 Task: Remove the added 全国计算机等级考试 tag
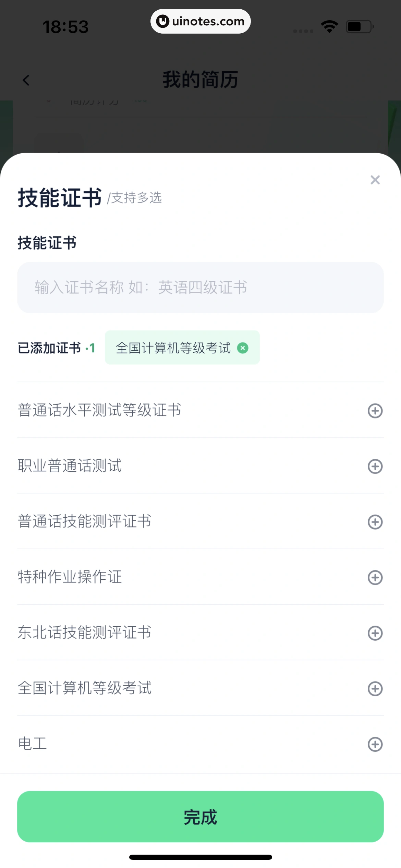243,348
